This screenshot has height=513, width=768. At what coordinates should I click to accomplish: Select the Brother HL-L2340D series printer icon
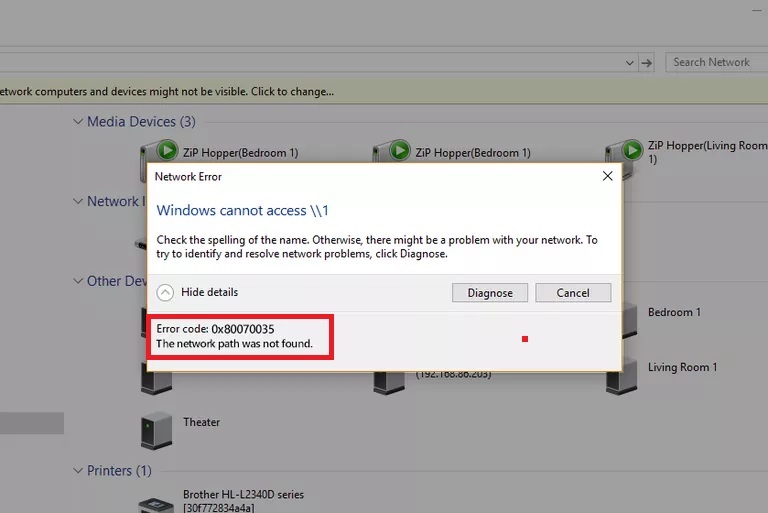point(156,505)
